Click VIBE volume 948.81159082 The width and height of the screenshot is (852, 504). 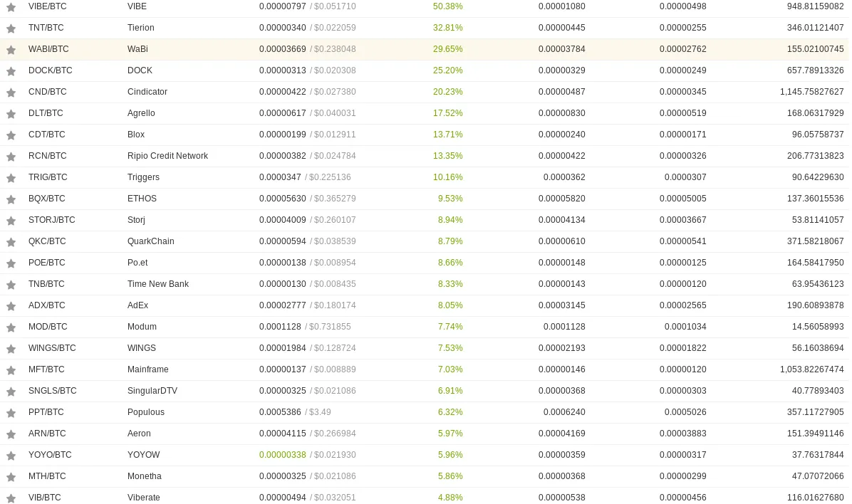815,6
